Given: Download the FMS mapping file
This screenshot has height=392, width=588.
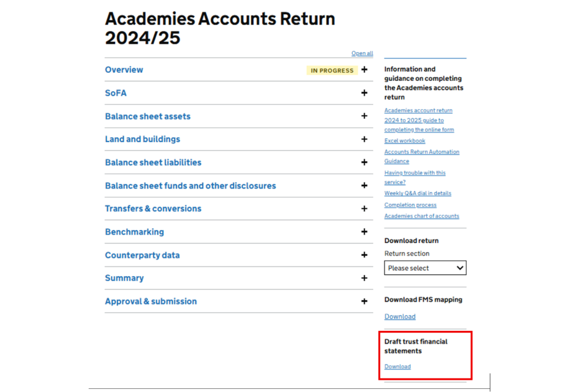Looking at the screenshot, I should click(400, 317).
